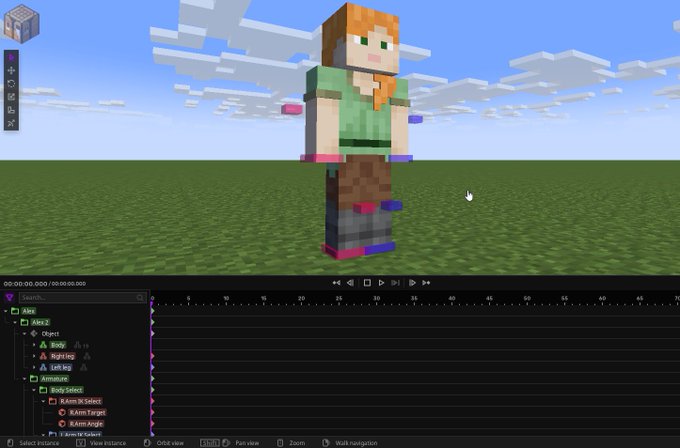The width and height of the screenshot is (680, 448).
Task: Click the folder icon beside Alex 2
Action: (x=24, y=322)
